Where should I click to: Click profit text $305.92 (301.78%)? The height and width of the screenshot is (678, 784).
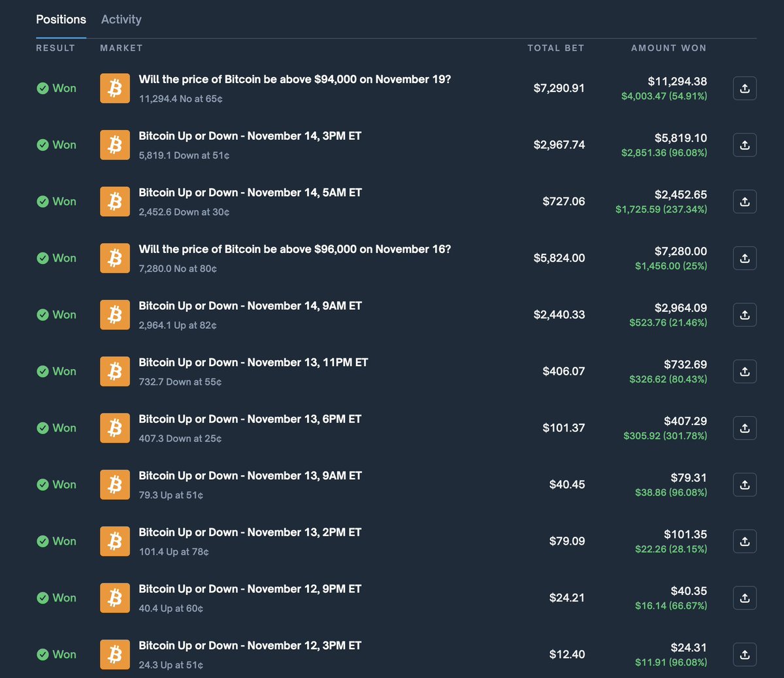click(665, 435)
